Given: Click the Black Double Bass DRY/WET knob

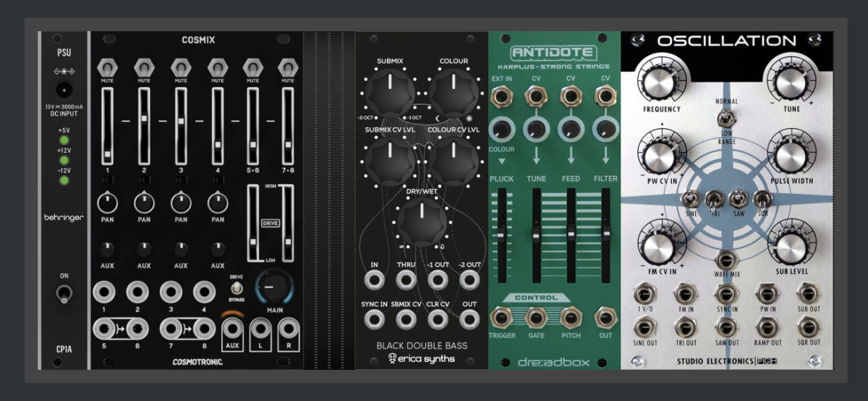Looking at the screenshot, I should click(x=422, y=221).
